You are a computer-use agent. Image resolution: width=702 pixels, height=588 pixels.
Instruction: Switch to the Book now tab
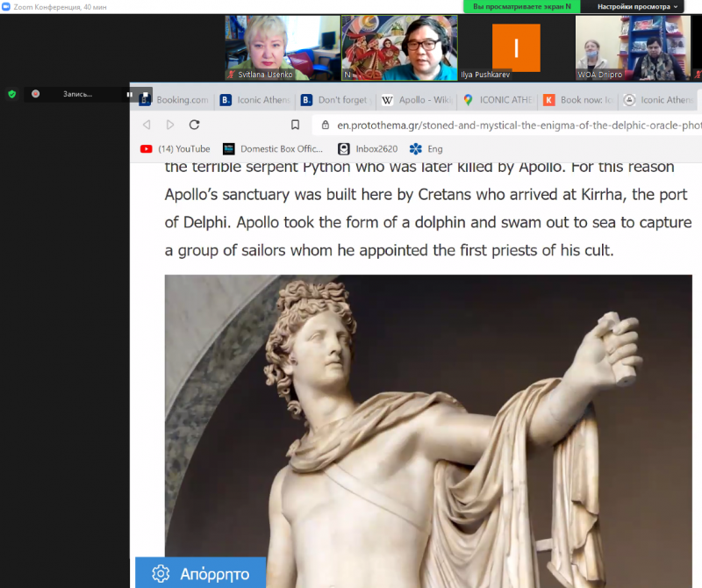tap(578, 100)
